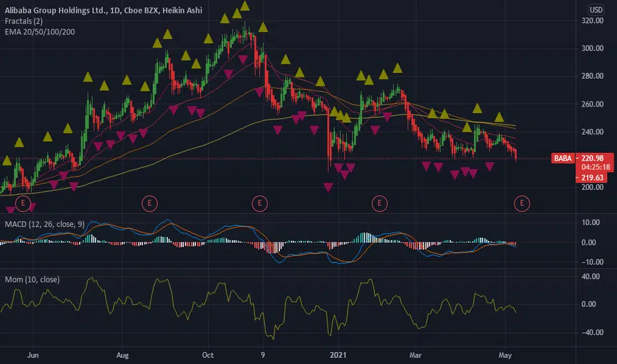
Task: Open the earnings marker after 2021 label
Action: [380, 203]
